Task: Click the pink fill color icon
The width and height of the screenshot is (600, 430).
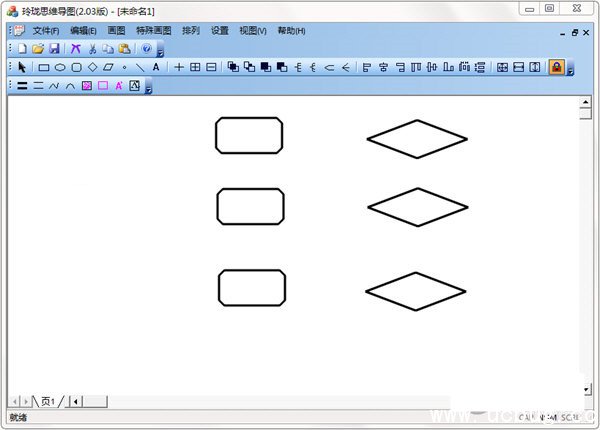Action: (87, 86)
